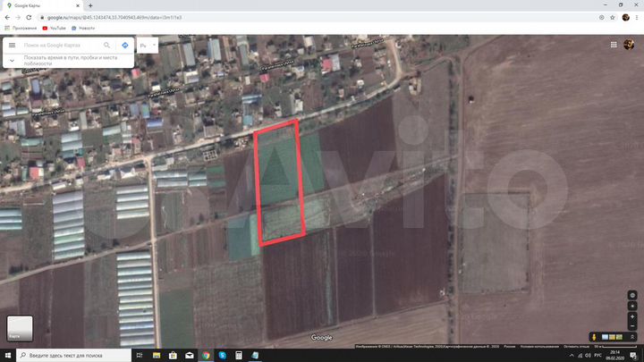Focus the Google Maps search field

pyautogui.click(x=62, y=46)
